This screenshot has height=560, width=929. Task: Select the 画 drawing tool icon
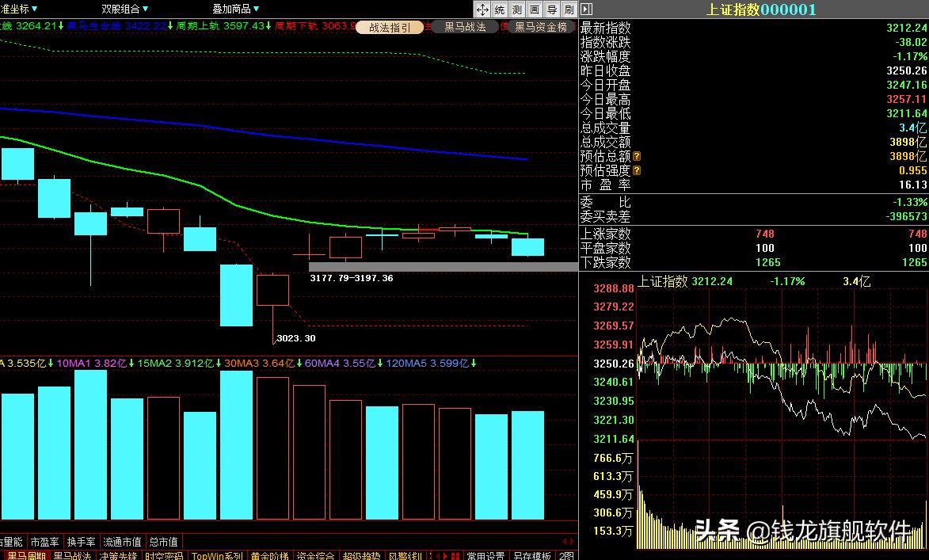tap(535, 10)
